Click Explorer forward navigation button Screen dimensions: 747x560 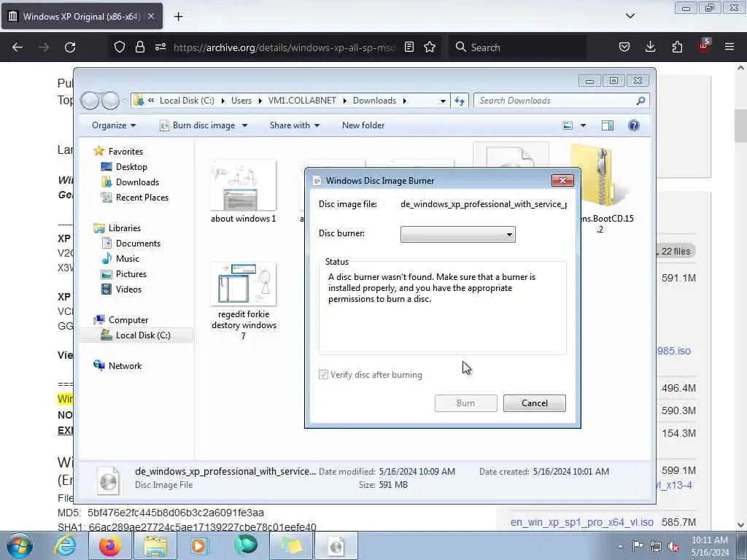pos(110,101)
